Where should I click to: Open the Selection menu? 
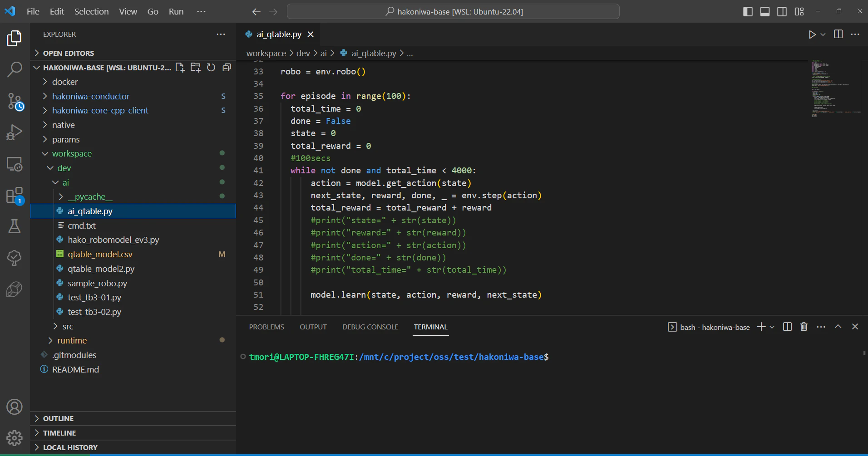(92, 12)
